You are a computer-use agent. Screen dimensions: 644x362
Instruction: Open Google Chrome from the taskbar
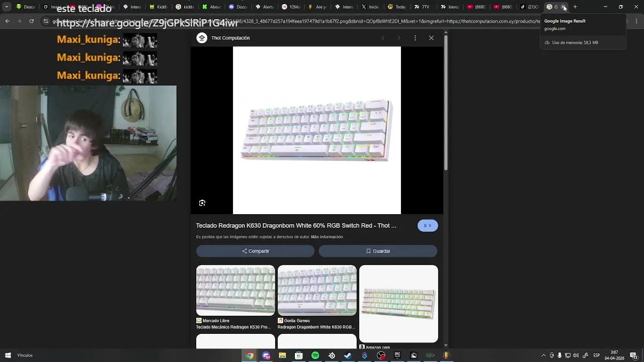(x=250, y=355)
